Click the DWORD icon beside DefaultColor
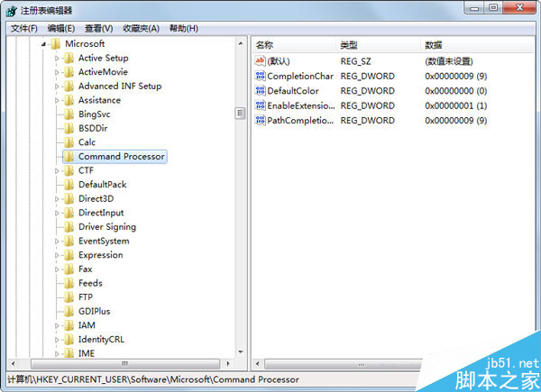This screenshot has width=541, height=392. (x=260, y=91)
